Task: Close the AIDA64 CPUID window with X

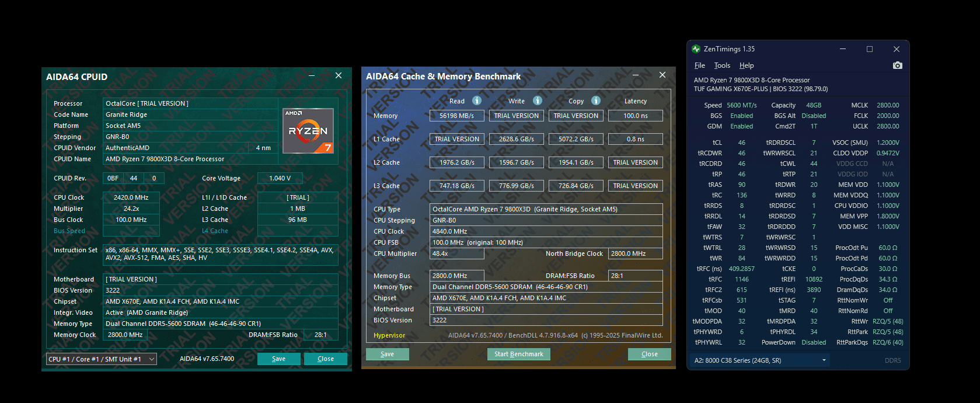Action: [339, 75]
